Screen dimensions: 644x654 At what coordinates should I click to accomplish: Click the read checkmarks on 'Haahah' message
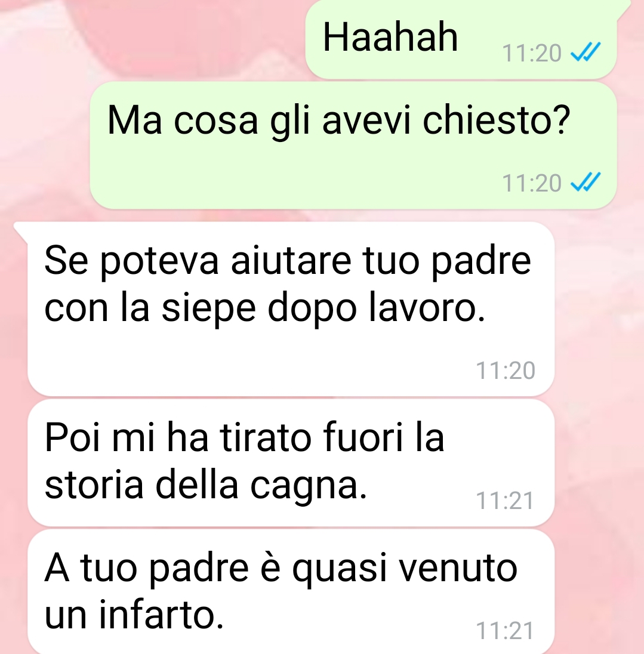[585, 52]
